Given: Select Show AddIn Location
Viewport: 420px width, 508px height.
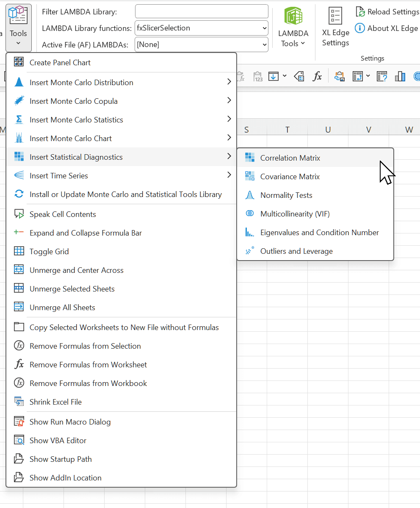Looking at the screenshot, I should tap(122, 477).
